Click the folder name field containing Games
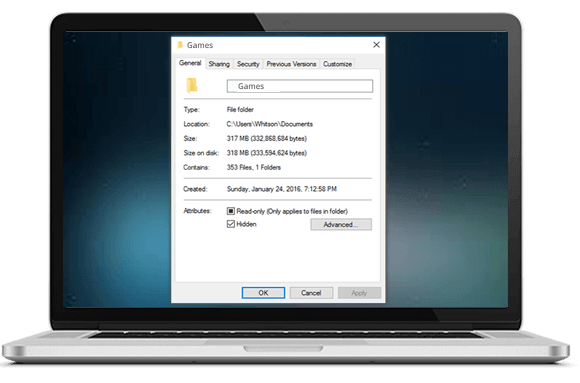Screen dimensions: 580x383 click(300, 86)
